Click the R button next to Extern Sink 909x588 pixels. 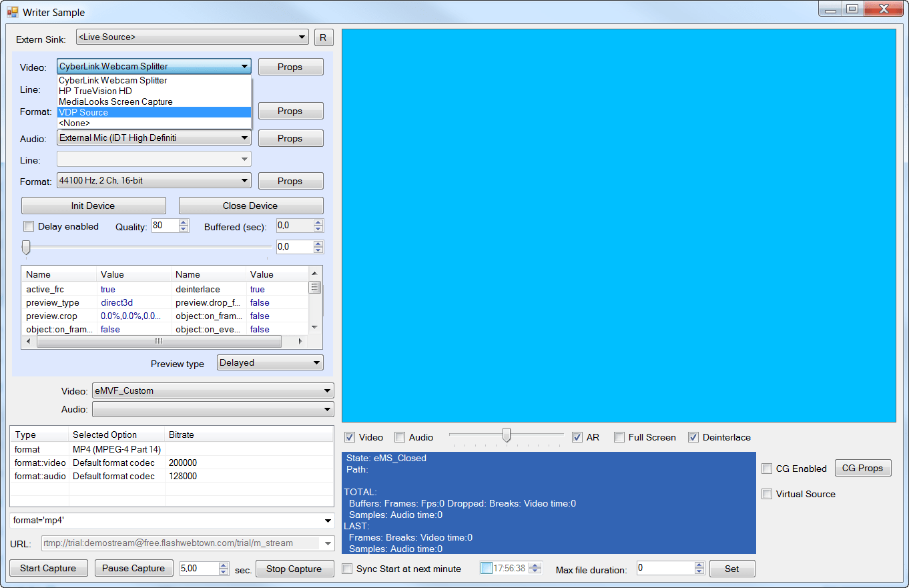point(323,37)
